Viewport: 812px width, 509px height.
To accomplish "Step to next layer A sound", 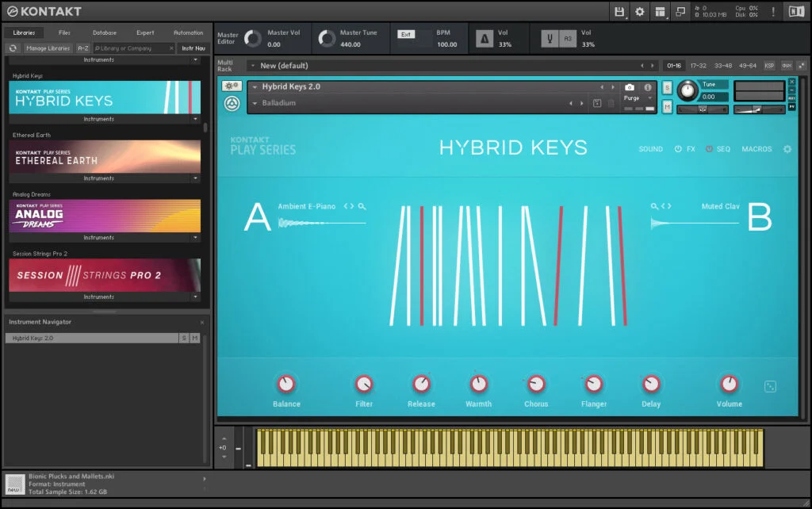I will pos(352,206).
